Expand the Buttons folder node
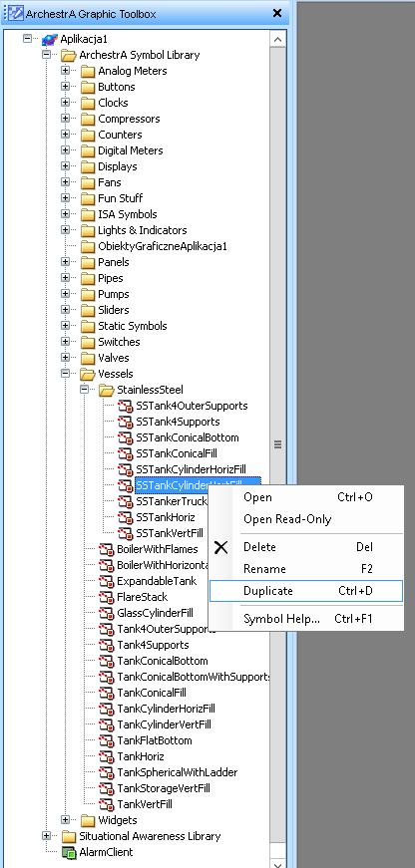Screen dimensions: 415x868 (66, 87)
